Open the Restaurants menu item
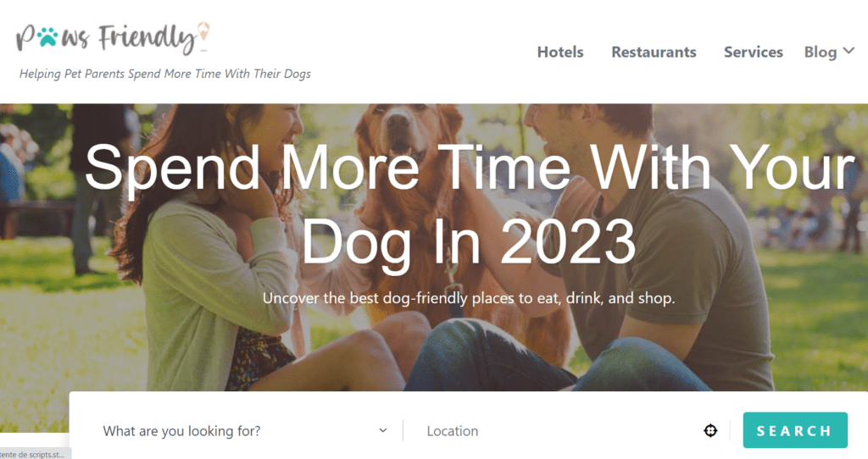This screenshot has height=459, width=868. tap(654, 52)
